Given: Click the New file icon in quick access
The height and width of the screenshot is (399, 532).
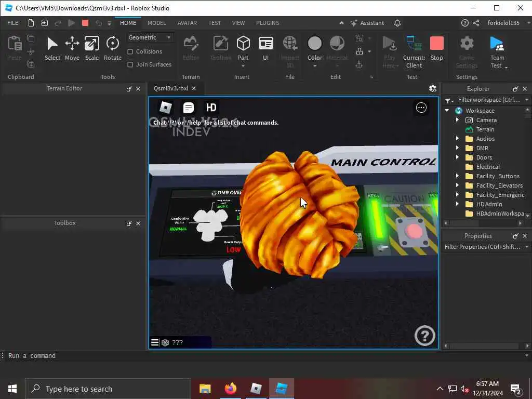Looking at the screenshot, I should coord(31,23).
